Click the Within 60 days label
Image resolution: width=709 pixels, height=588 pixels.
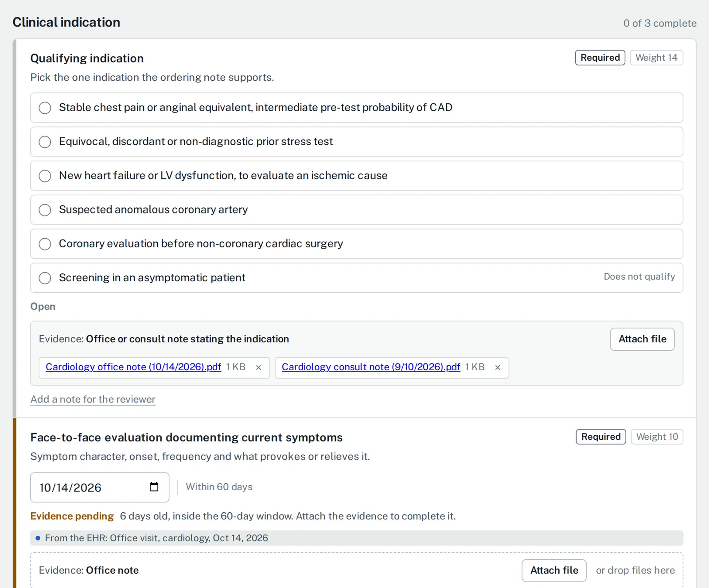(219, 487)
